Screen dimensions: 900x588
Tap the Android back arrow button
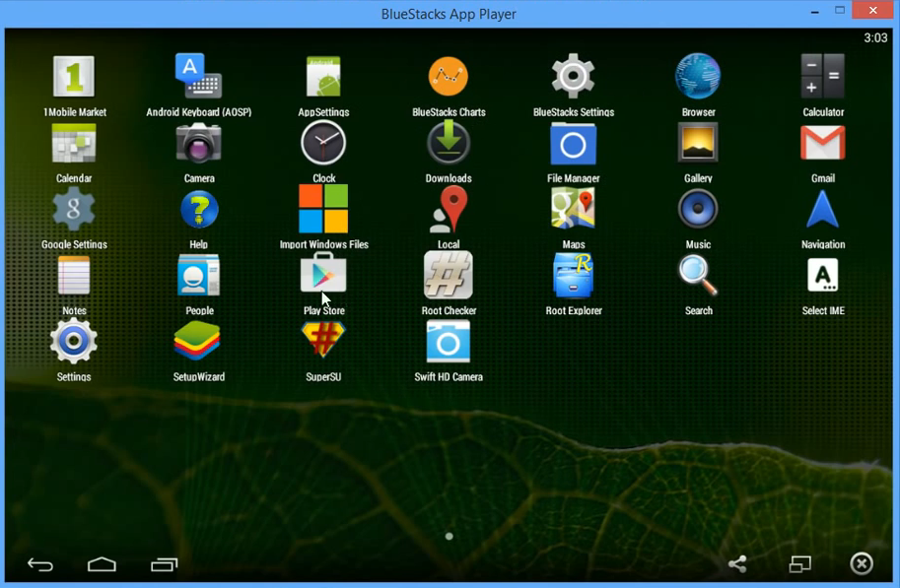pyautogui.click(x=40, y=564)
